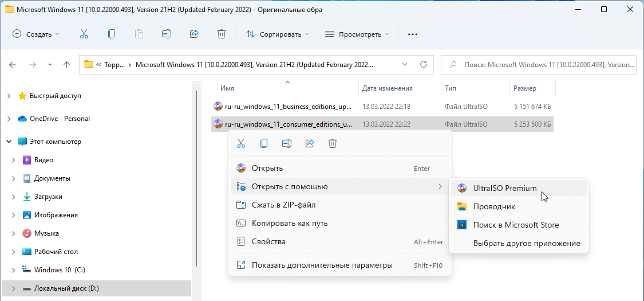
Task: Open the See more three-dots menu
Action: tap(412, 34)
